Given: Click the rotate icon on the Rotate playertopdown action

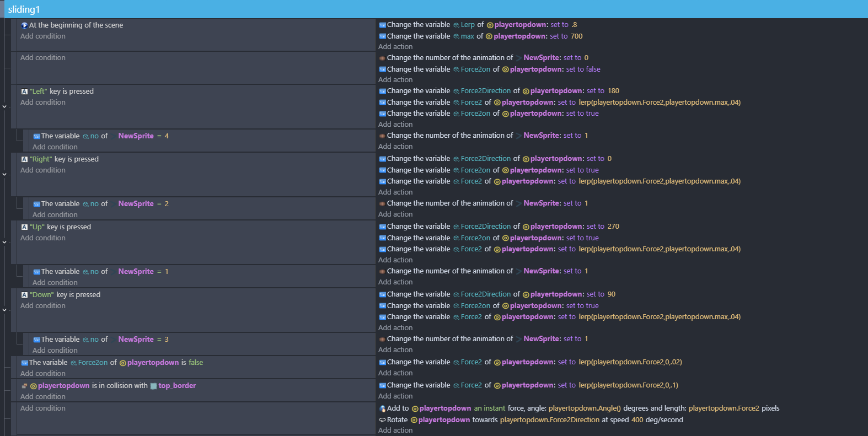Looking at the screenshot, I should coord(382,420).
